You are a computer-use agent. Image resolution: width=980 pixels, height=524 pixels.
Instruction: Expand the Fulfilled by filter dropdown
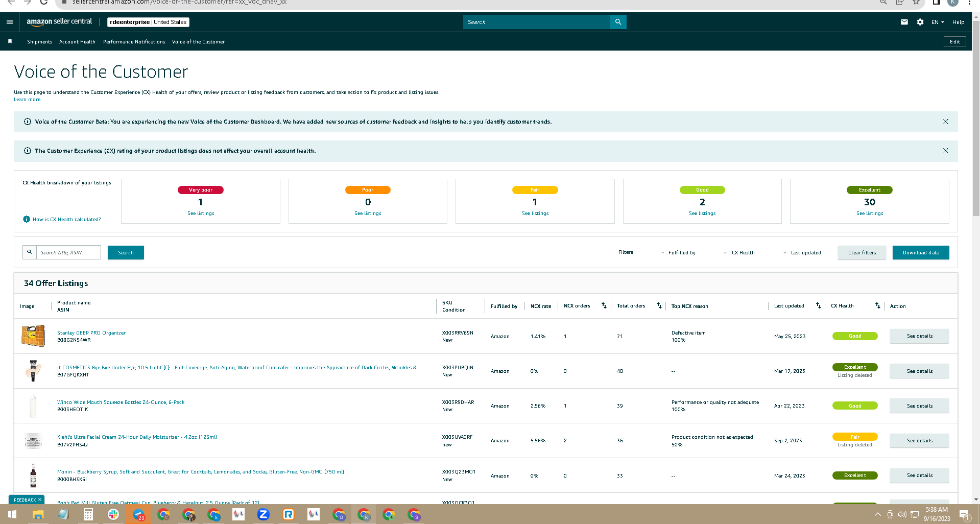click(x=678, y=252)
